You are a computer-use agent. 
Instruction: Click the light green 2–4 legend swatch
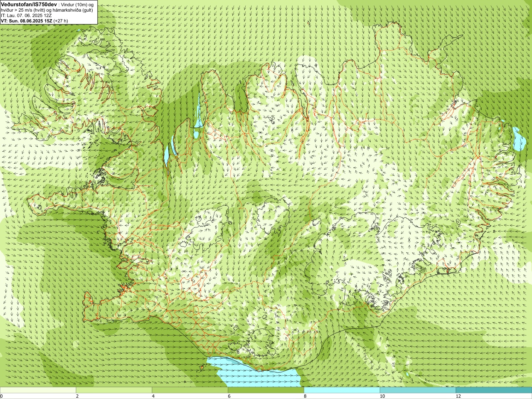pos(114,390)
